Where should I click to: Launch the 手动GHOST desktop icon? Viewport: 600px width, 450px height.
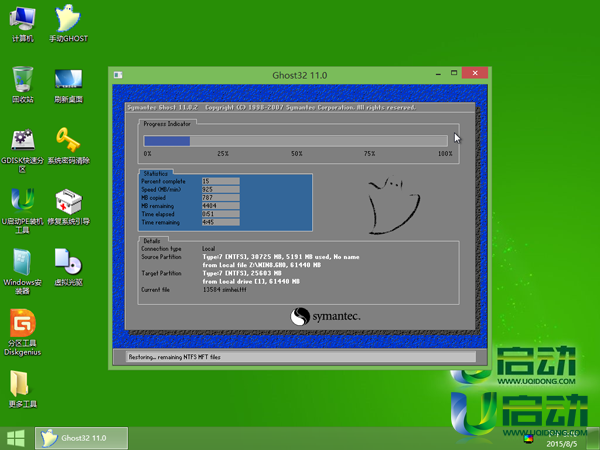tap(68, 24)
